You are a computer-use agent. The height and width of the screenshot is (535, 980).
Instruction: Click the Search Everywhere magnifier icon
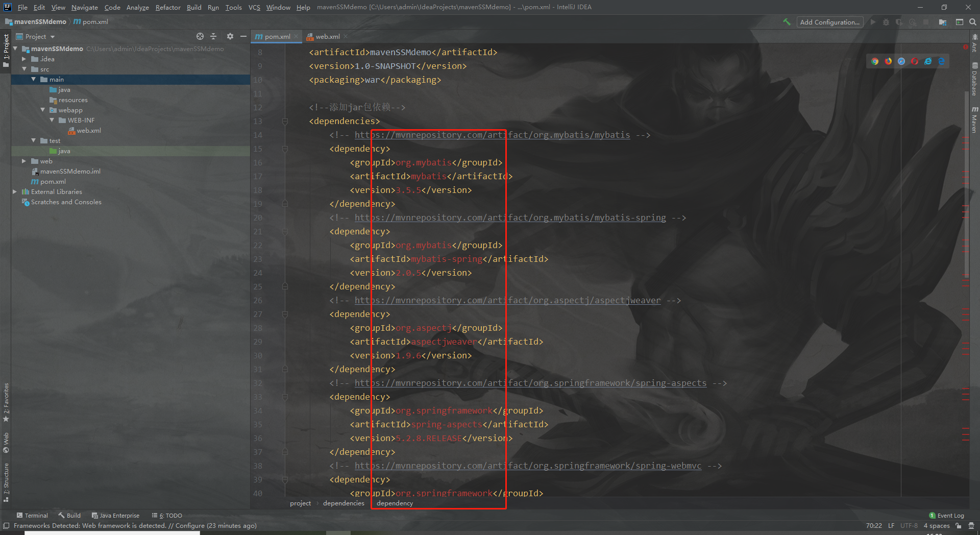coord(973,22)
